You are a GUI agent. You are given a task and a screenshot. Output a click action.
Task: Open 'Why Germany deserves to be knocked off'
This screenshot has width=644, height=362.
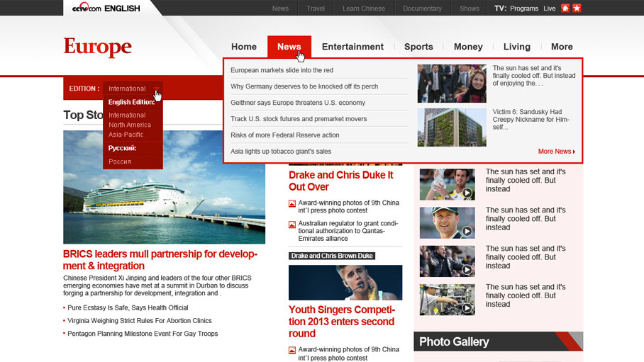(304, 86)
